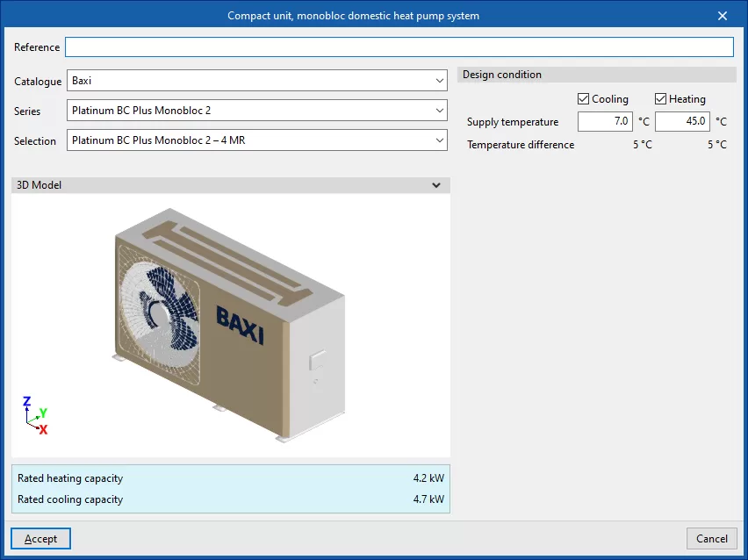This screenshot has width=748, height=560.
Task: Click the Rated cooling capacity value 4.7 kW
Action: (x=428, y=499)
